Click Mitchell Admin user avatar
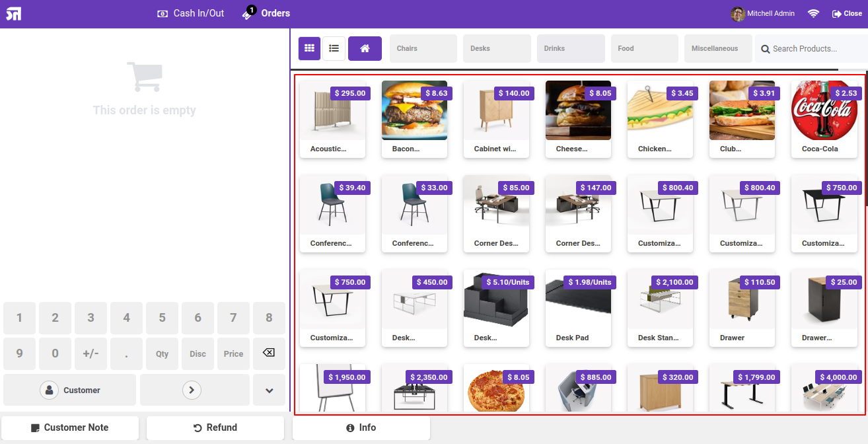The height and width of the screenshot is (444, 868). click(x=737, y=13)
